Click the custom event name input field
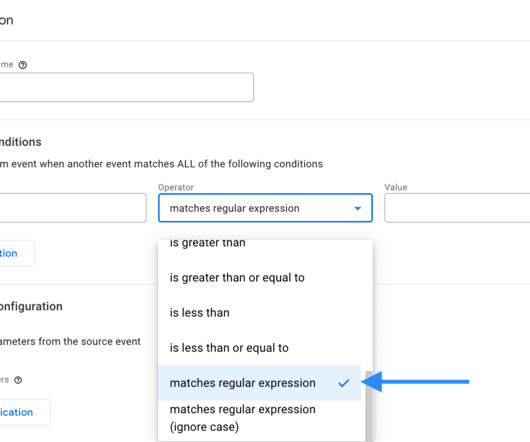This screenshot has height=442, width=530. coord(126,87)
